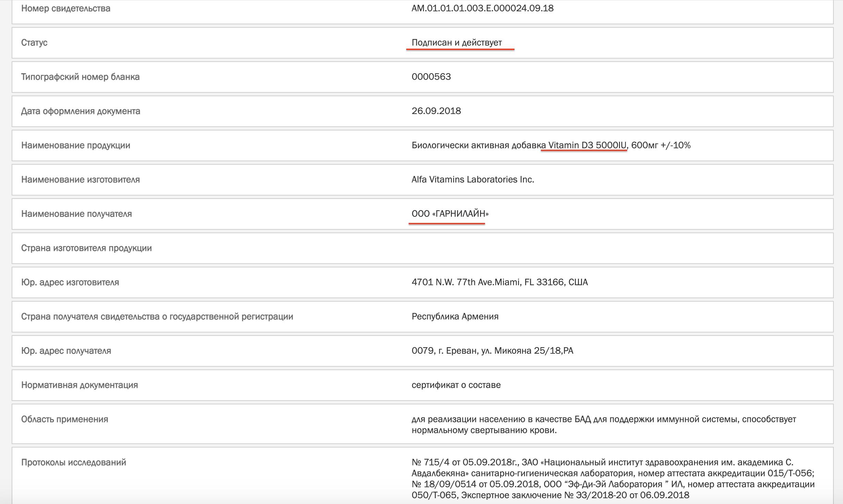Click 'Дата оформления документа' label

pos(80,111)
